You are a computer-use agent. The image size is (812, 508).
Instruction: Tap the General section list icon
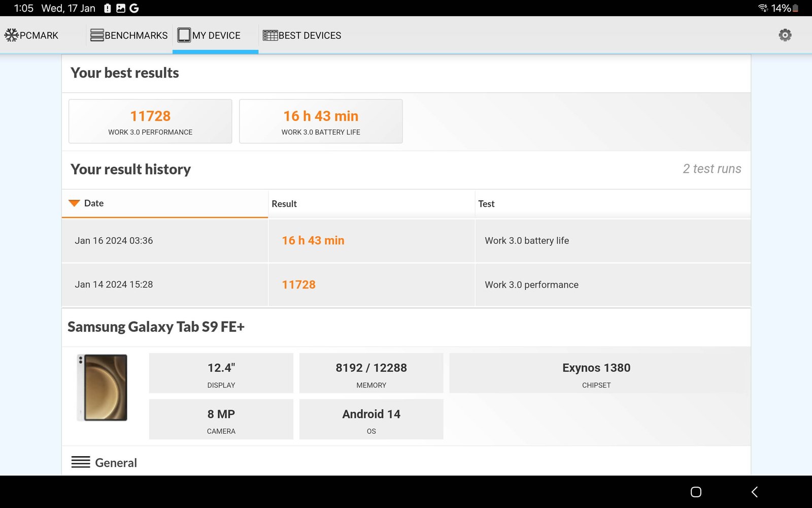tap(81, 462)
